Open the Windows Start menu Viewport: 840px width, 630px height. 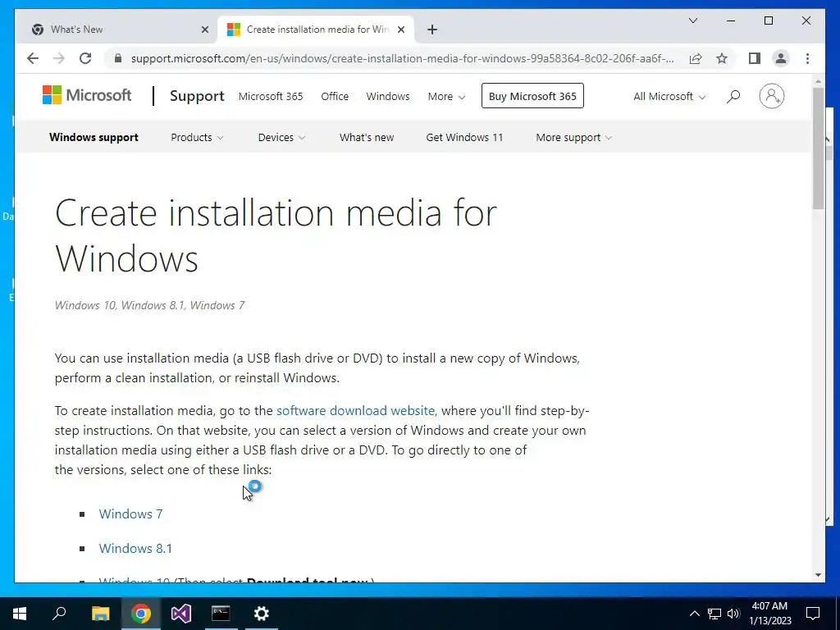(20, 614)
